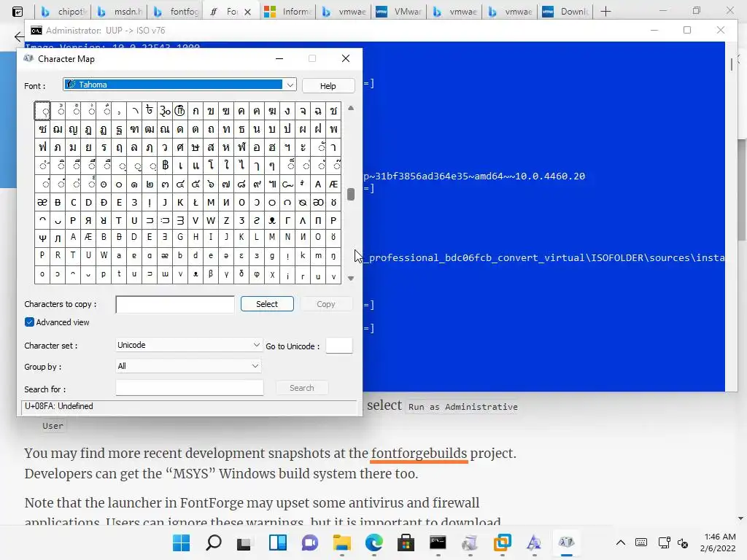747x560 pixels.
Task: Open tab actions menu icon in Edge
Action: 18,12
